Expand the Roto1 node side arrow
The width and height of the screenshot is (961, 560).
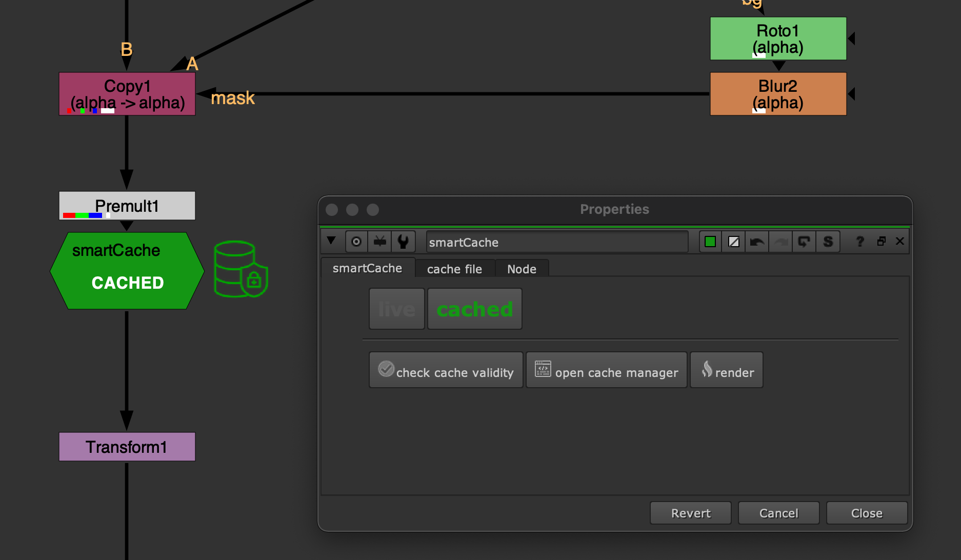851,38
